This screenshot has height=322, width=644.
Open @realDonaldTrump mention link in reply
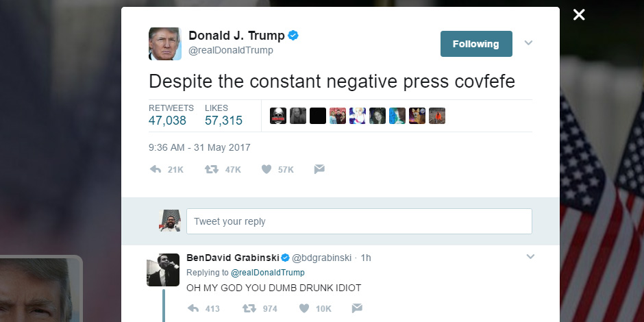pos(267,273)
